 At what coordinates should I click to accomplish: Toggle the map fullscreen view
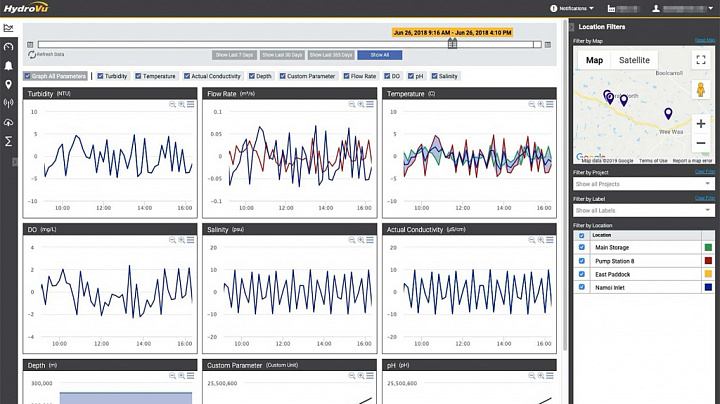[x=701, y=60]
